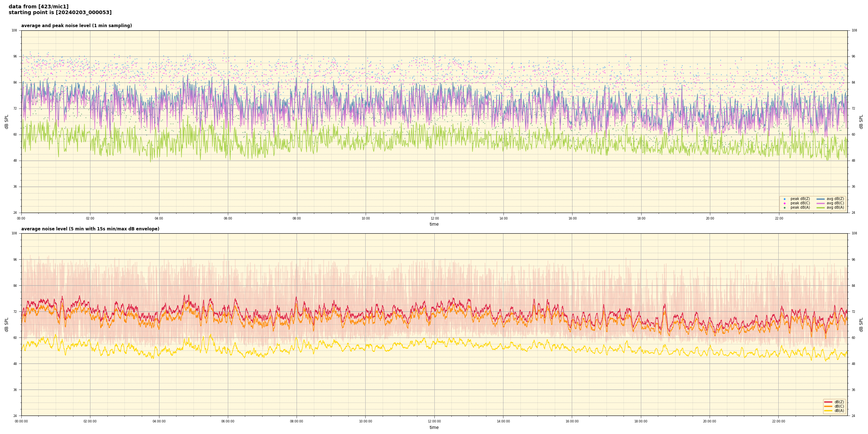Click the avg dB(A) legend line
This screenshot has height=434, width=868.
821,208
